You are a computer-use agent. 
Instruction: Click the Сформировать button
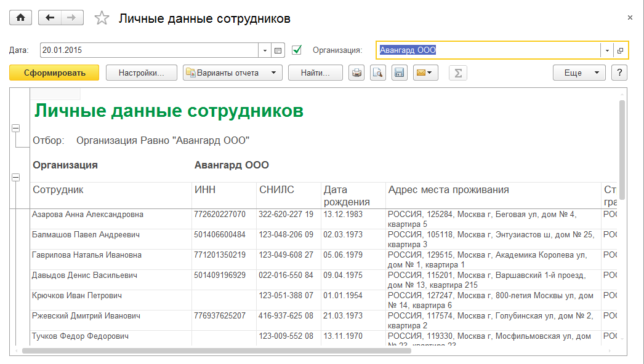pyautogui.click(x=54, y=73)
